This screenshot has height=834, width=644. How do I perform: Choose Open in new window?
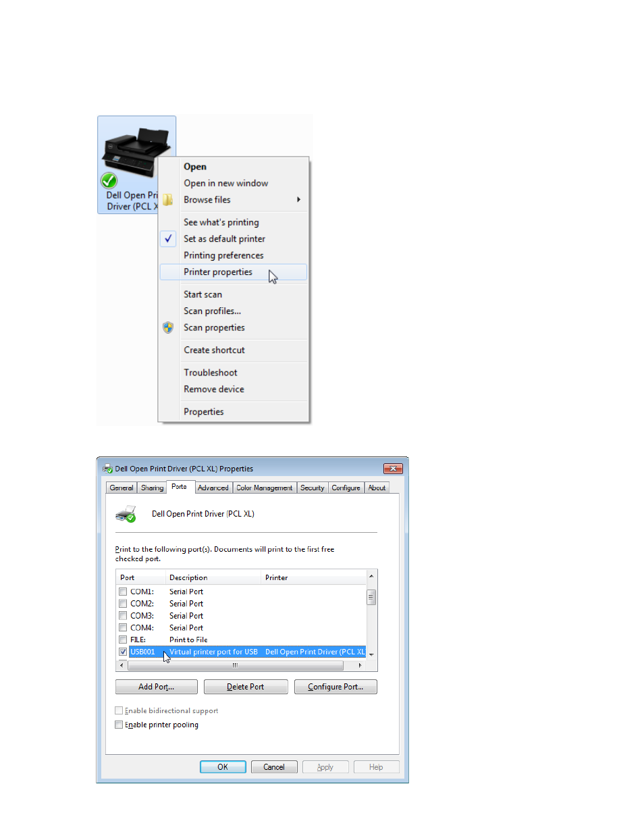click(225, 183)
